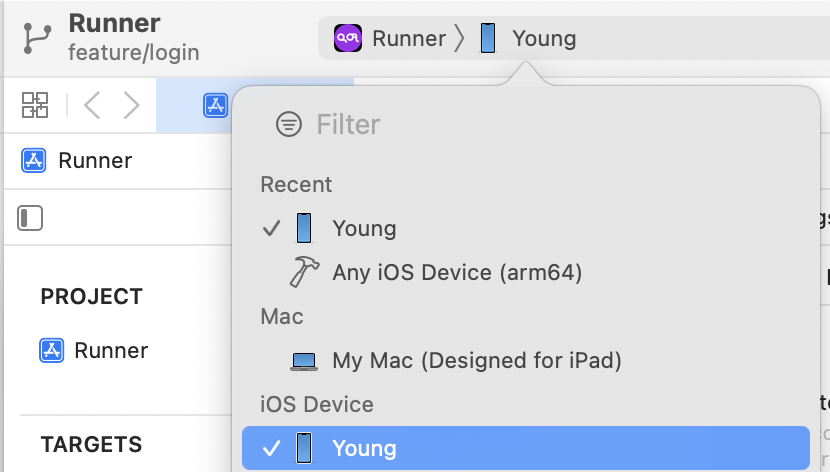The image size is (830, 472).
Task: Click the laptop icon beside My Mac
Action: [304, 361]
